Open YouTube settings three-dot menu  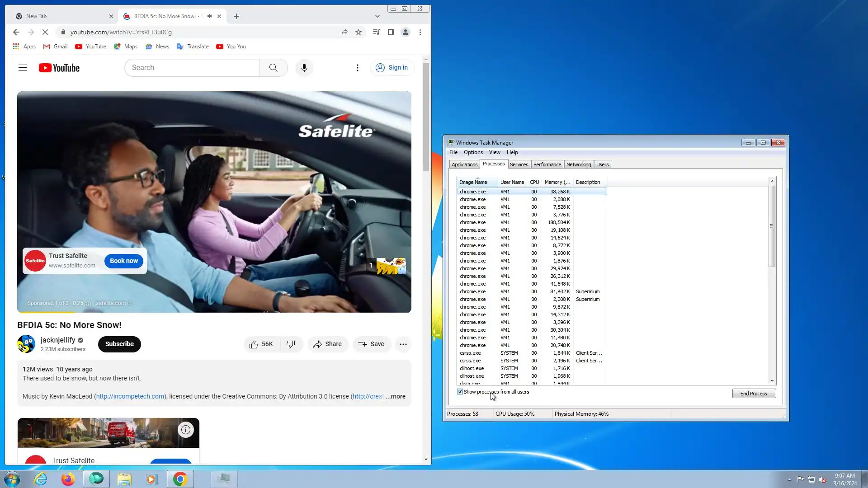357,68
